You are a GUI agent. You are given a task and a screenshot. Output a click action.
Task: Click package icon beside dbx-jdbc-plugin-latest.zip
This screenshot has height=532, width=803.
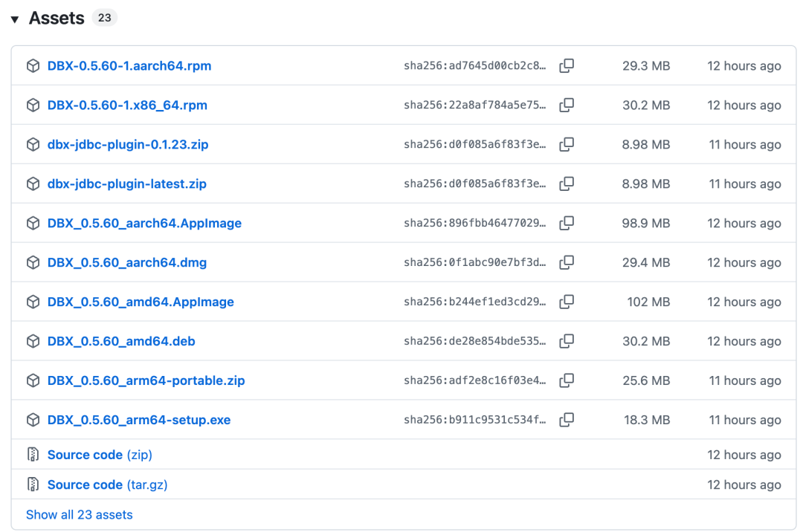tap(33, 184)
